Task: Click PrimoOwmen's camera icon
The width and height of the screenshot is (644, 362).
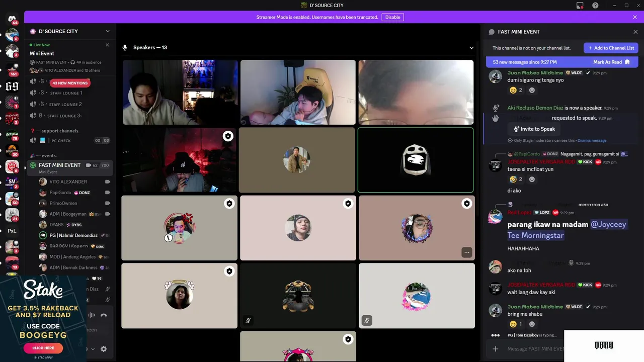Action: (107, 203)
